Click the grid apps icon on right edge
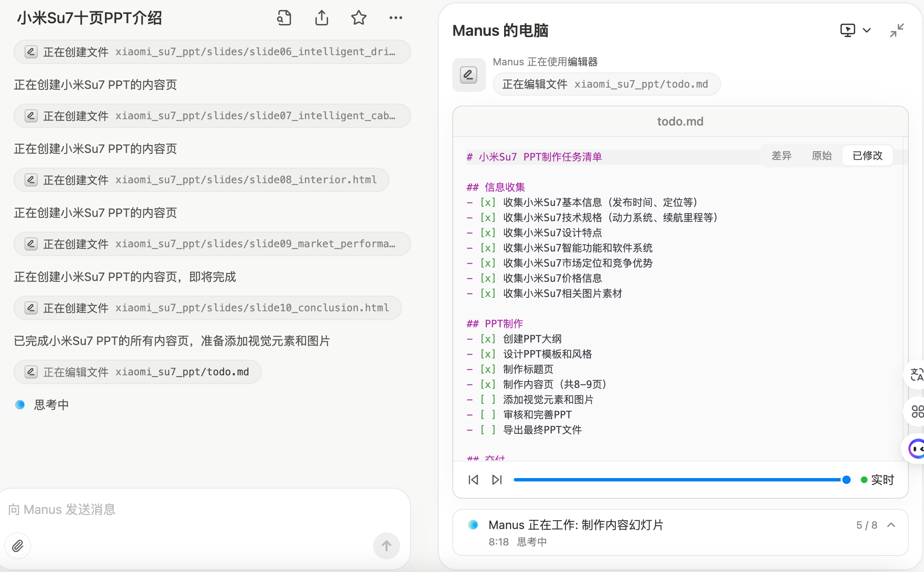924x572 pixels. (x=917, y=412)
